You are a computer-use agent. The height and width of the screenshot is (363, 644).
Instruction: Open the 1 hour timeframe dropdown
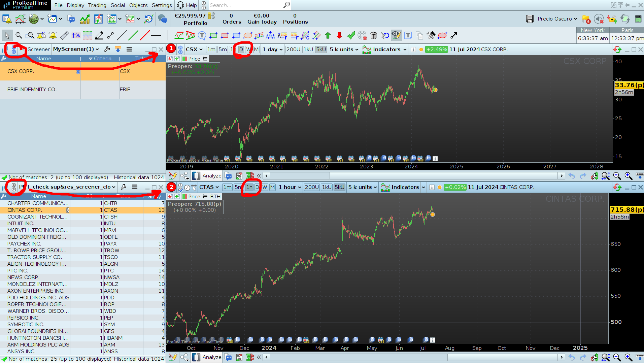pos(290,187)
